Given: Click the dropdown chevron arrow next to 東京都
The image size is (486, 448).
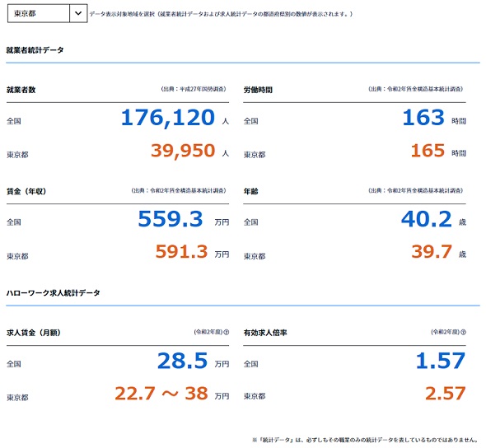Looking at the screenshot, I should point(78,13).
